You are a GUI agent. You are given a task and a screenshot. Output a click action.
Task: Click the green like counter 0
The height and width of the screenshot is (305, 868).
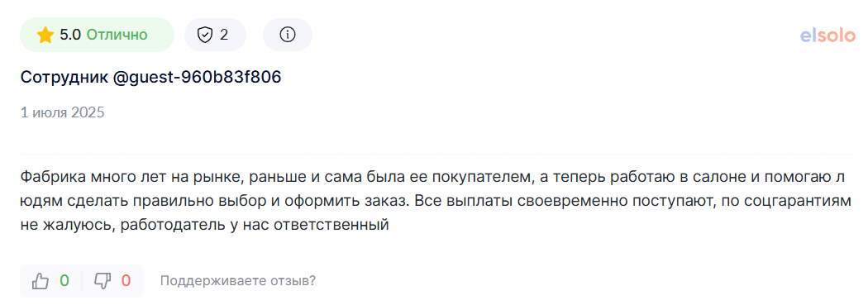click(64, 281)
